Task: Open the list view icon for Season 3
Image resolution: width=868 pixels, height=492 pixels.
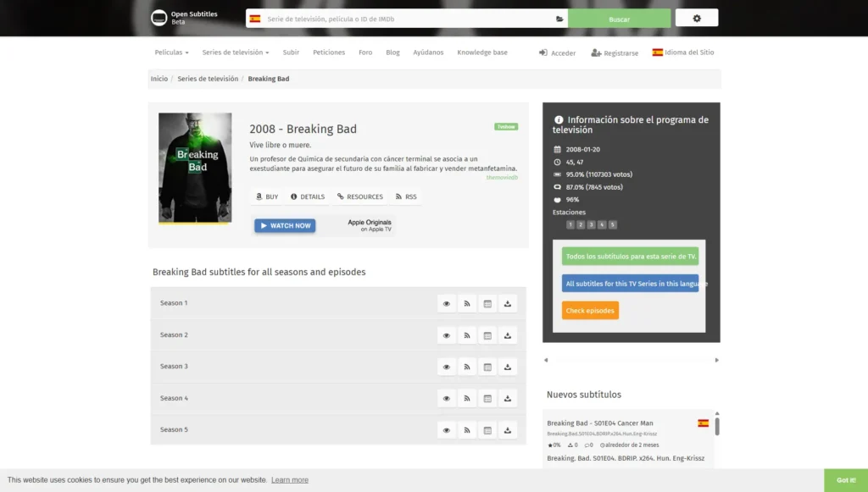Action: coord(487,367)
